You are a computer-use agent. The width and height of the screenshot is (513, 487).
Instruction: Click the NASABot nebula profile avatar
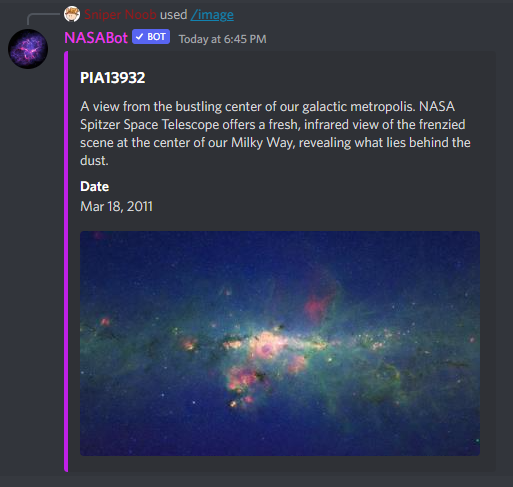coord(28,49)
